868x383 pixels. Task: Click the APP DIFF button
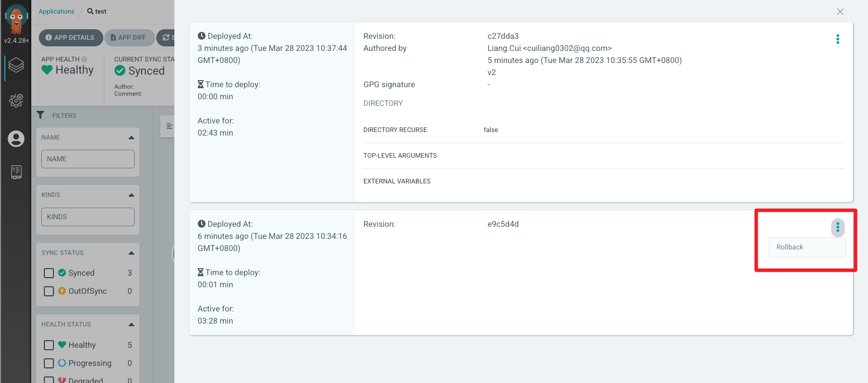pyautogui.click(x=129, y=38)
